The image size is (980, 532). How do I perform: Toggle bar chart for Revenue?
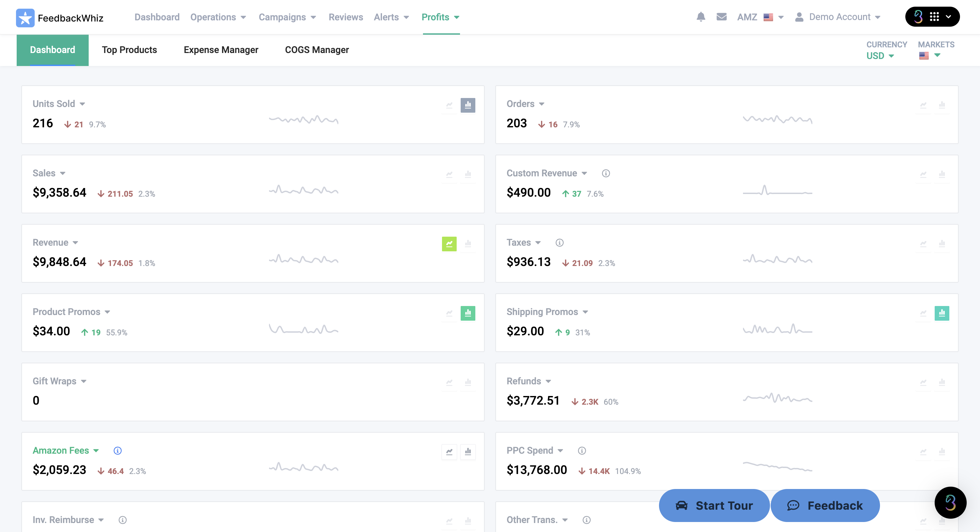coord(468,244)
